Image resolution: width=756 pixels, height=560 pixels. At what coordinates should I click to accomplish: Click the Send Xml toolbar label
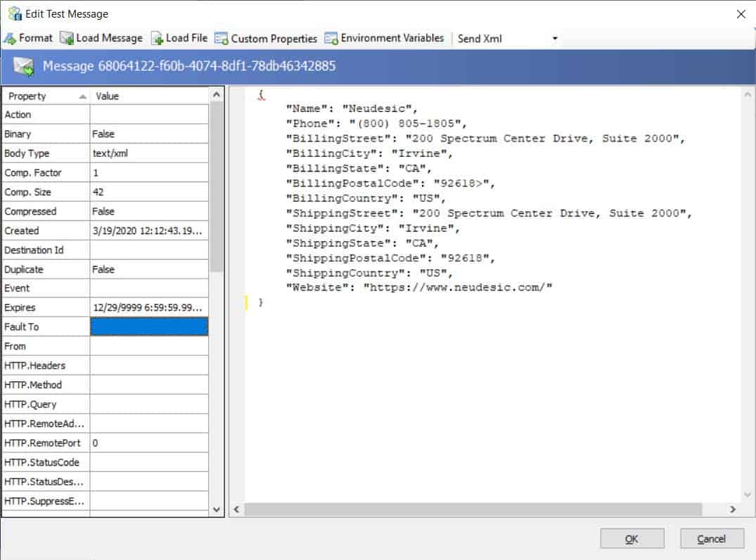pos(480,39)
